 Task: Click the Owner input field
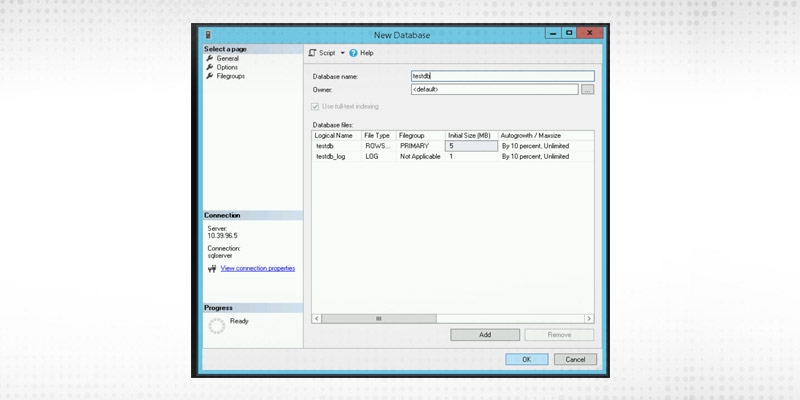[494, 90]
